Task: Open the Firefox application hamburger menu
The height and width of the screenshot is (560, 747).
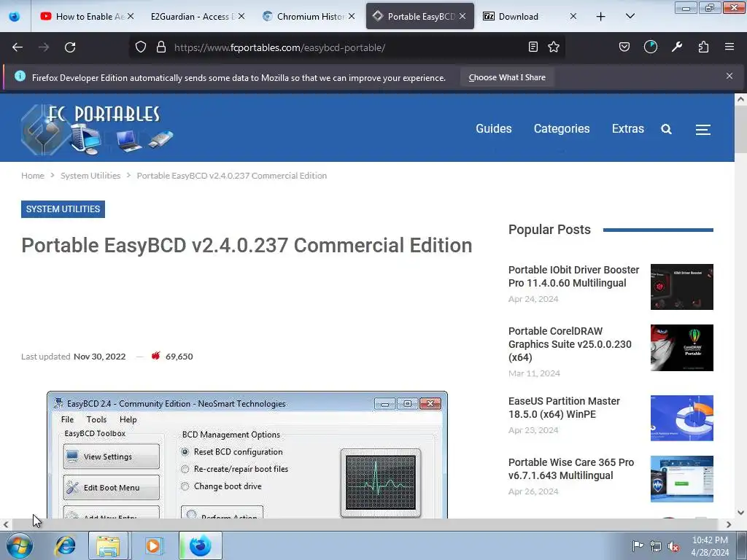Action: coord(729,47)
